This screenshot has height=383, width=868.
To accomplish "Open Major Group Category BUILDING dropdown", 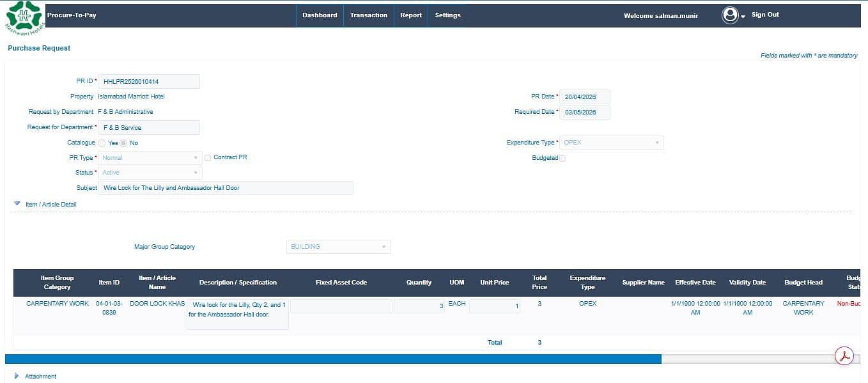I will (x=339, y=247).
